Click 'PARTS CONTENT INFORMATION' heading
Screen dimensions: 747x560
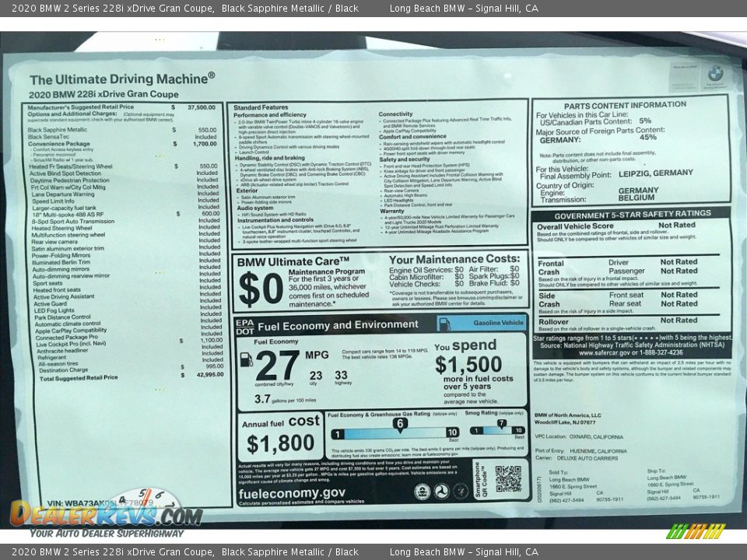[625, 105]
